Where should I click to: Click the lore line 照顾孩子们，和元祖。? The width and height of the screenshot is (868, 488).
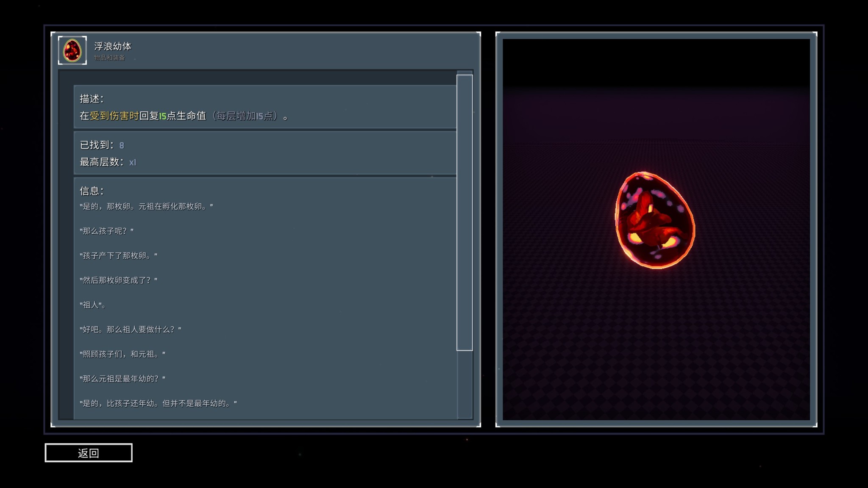[122, 354]
